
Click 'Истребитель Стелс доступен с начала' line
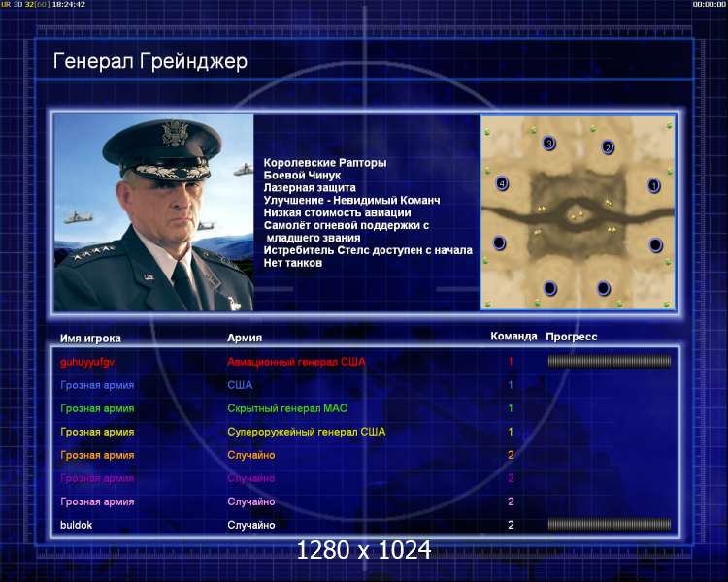click(368, 250)
